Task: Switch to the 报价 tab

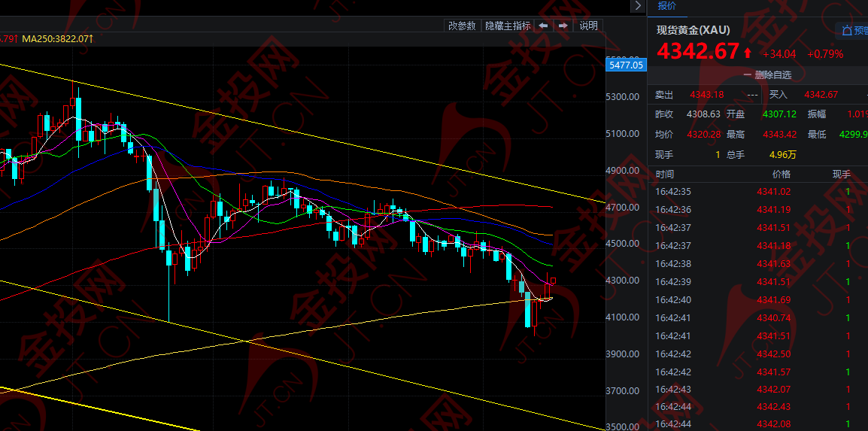Action: click(667, 6)
